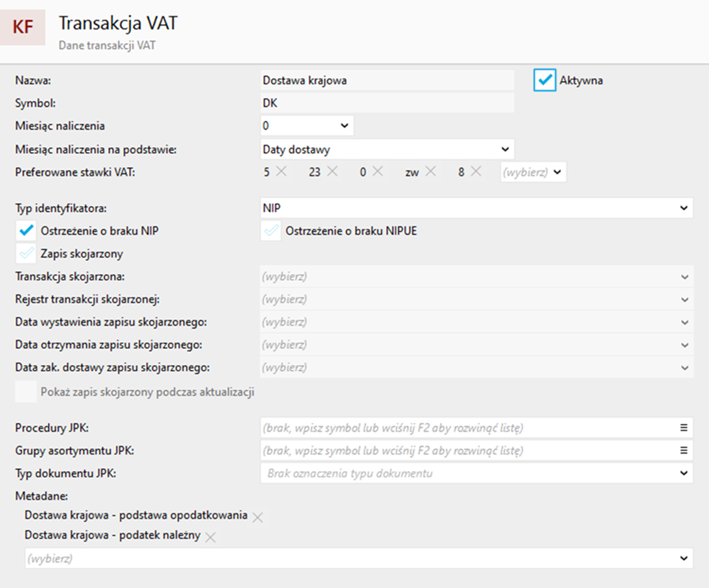Image resolution: width=709 pixels, height=588 pixels.
Task: Click the 'Preferowane stawki VAT:' label
Action: click(75, 172)
